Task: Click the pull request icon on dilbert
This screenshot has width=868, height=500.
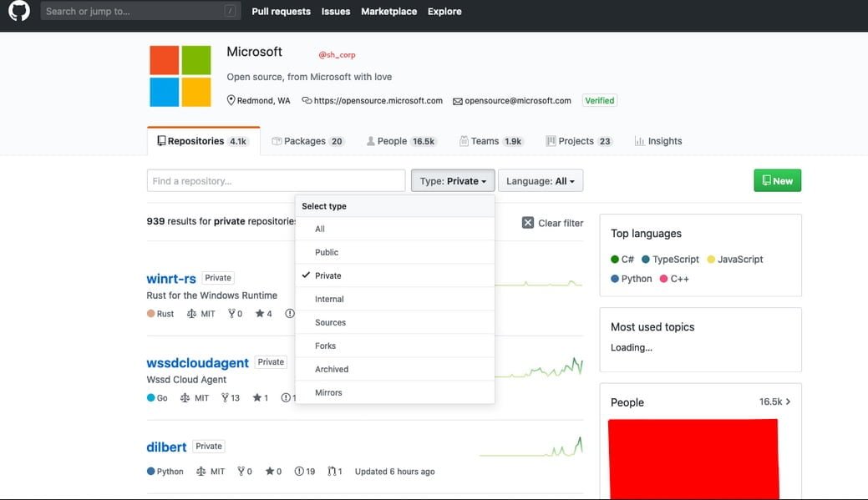Action: click(332, 472)
